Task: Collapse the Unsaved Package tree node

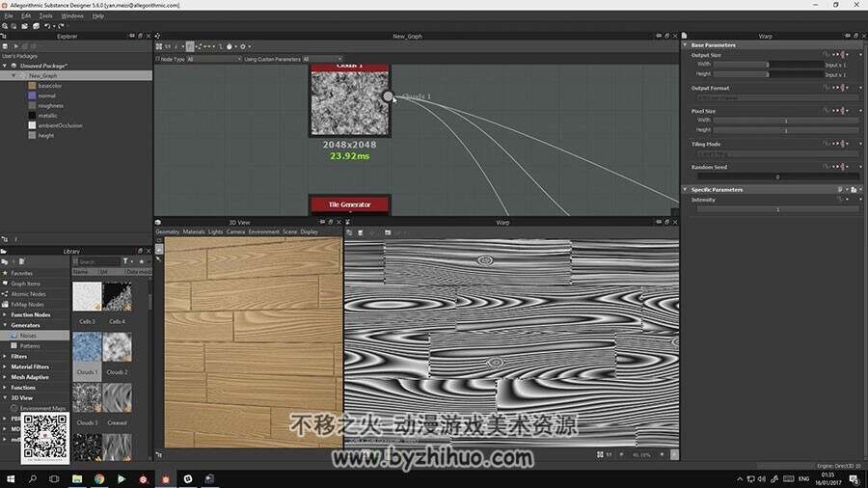Action: pos(5,66)
